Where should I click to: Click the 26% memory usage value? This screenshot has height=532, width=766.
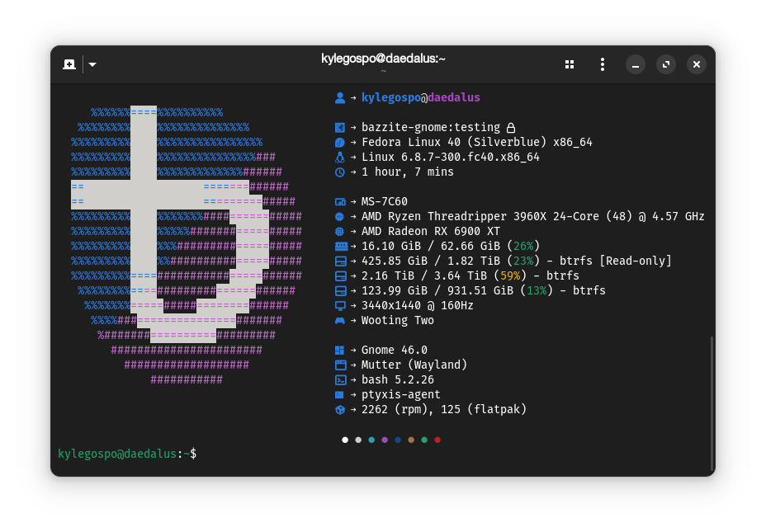click(523, 246)
